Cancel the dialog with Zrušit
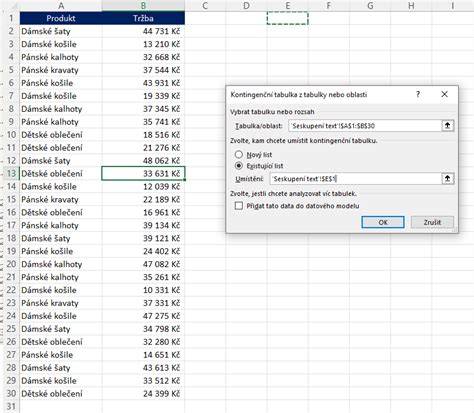The height and width of the screenshot is (413, 474). click(x=432, y=222)
